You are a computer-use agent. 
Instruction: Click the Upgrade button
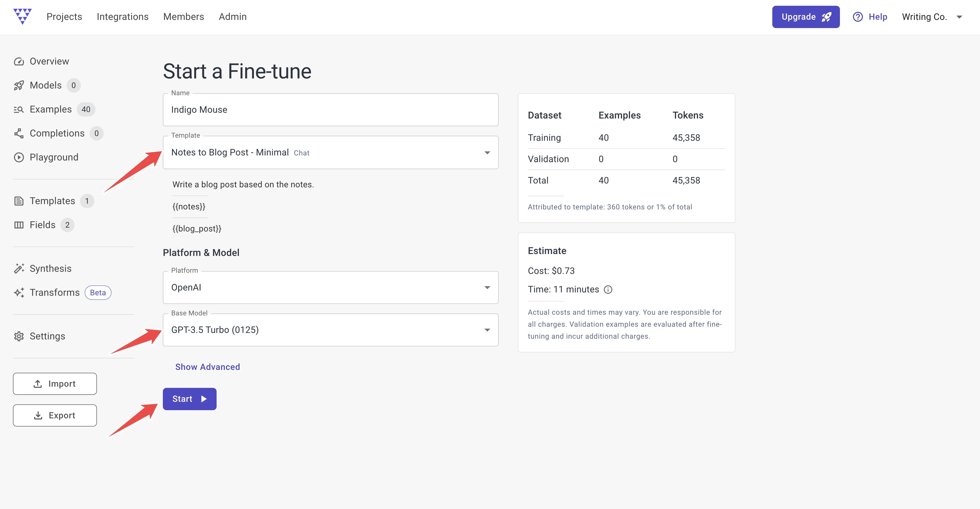(x=806, y=17)
